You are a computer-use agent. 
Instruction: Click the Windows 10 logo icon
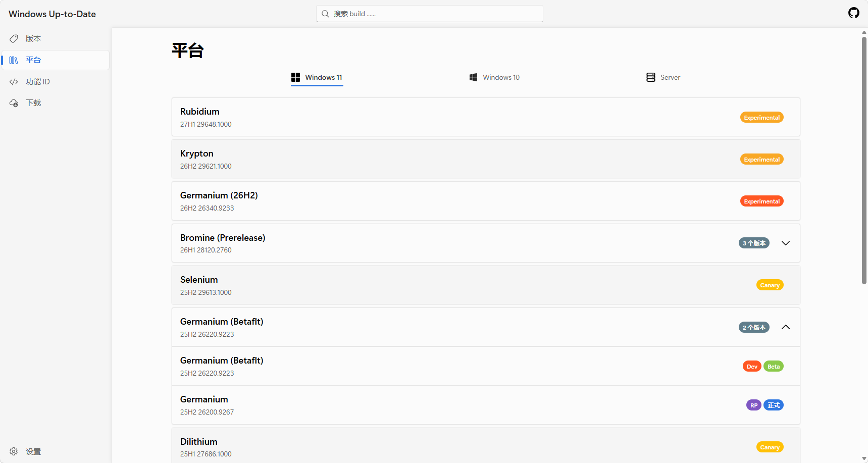[x=473, y=77]
